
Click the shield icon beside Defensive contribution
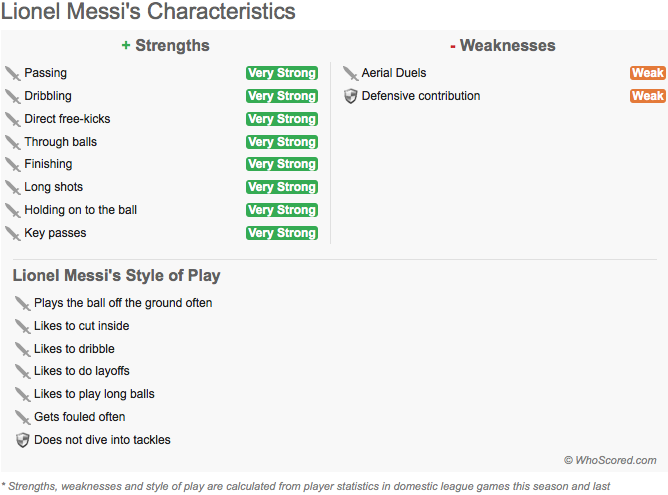coord(350,96)
